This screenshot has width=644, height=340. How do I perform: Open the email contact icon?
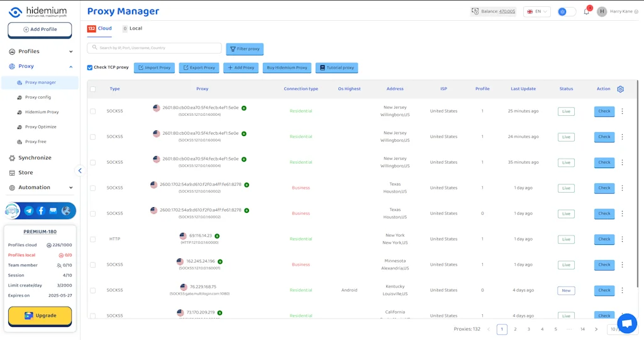(x=53, y=211)
